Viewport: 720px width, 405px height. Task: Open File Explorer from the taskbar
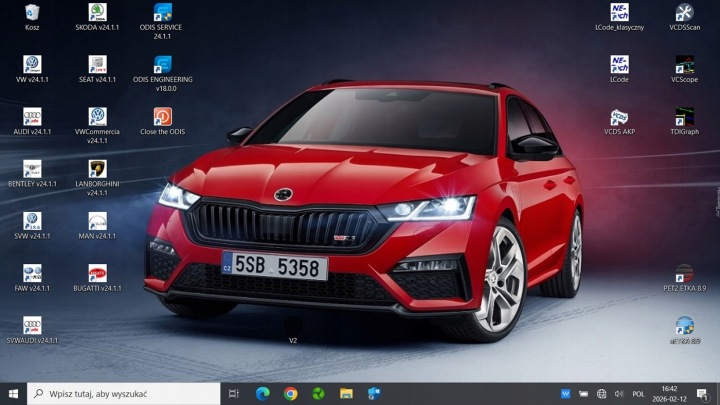tap(346, 394)
